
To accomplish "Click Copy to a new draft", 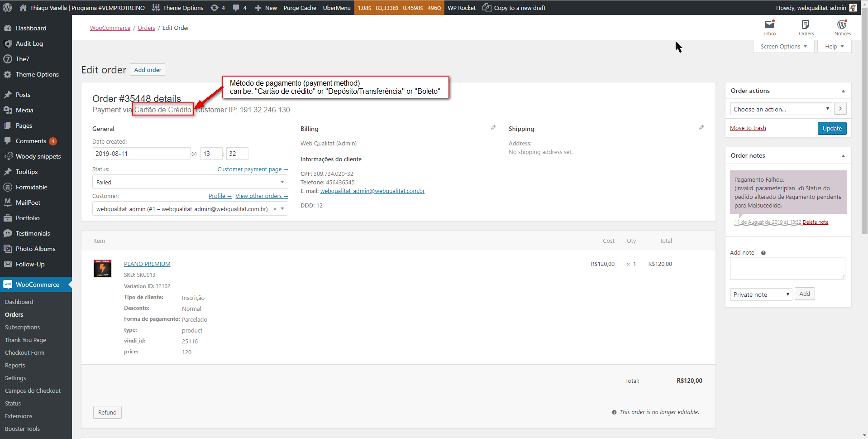I will [x=514, y=8].
